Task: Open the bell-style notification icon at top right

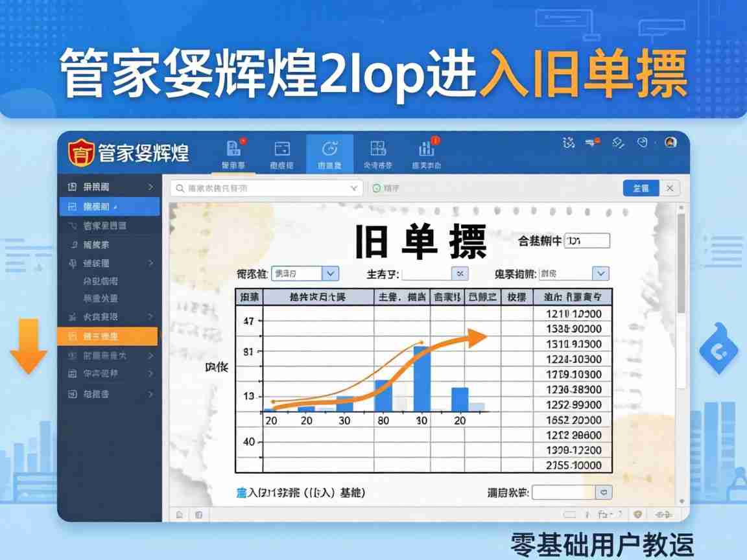Action: [x=591, y=143]
